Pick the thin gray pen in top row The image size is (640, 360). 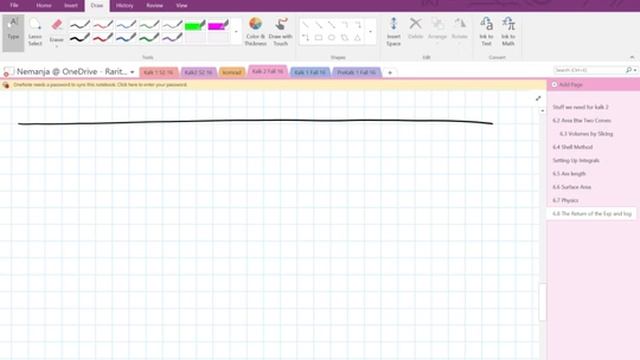click(x=172, y=25)
